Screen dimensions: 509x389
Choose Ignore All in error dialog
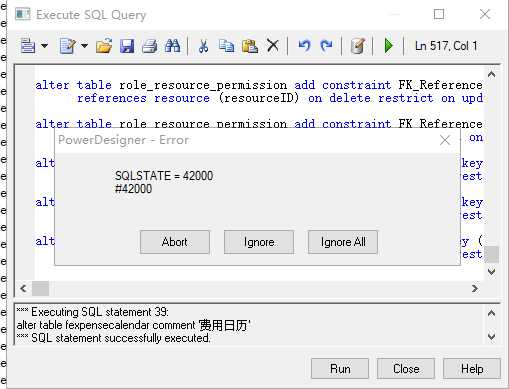point(343,242)
